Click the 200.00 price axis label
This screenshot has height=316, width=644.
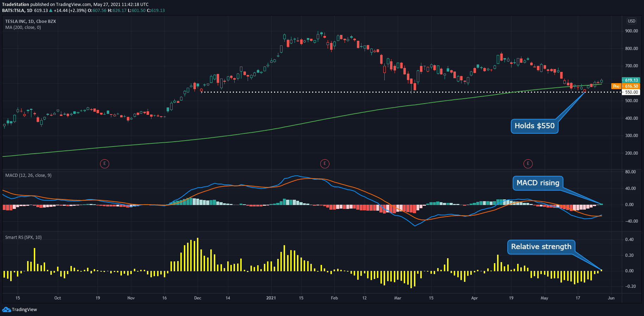631,153
